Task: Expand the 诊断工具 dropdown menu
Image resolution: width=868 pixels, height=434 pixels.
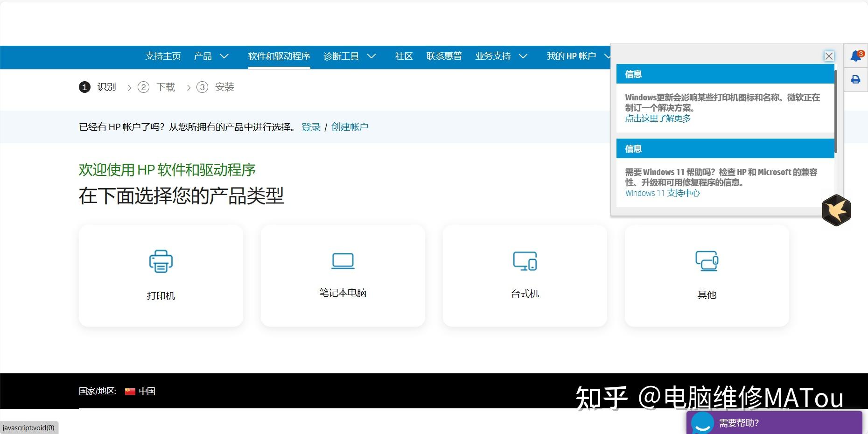Action: tap(350, 56)
